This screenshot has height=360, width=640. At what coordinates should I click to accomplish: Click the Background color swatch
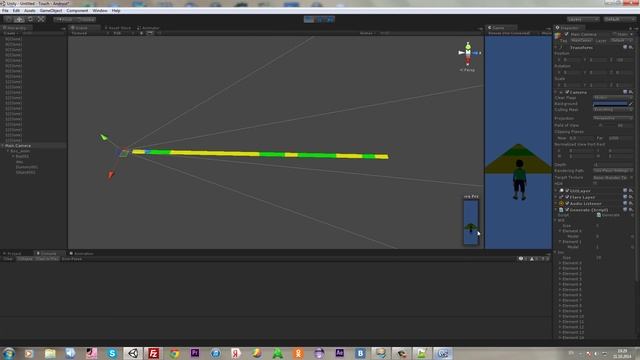(610, 104)
